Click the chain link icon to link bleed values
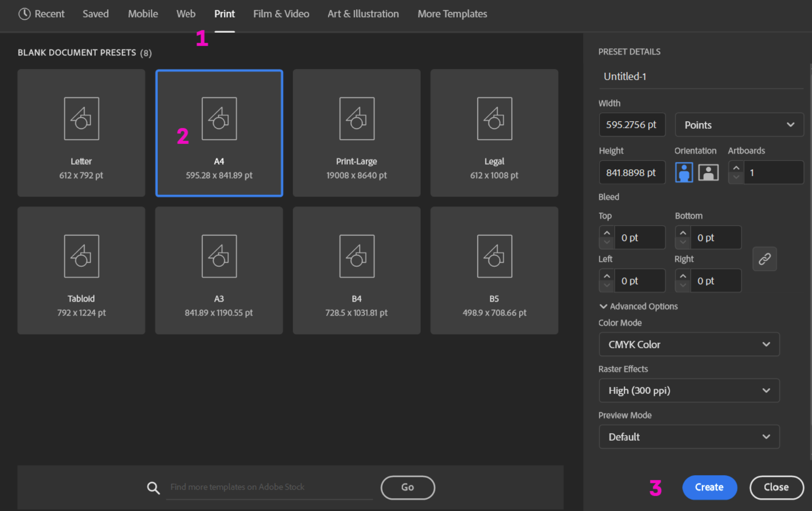This screenshot has width=812, height=511. [x=764, y=258]
